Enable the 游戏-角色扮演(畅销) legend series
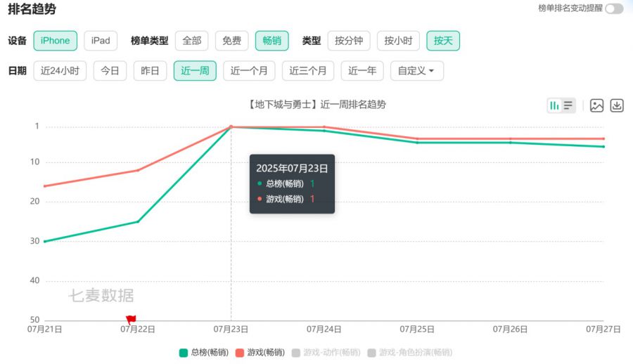This screenshot has width=633, height=364. point(410,353)
